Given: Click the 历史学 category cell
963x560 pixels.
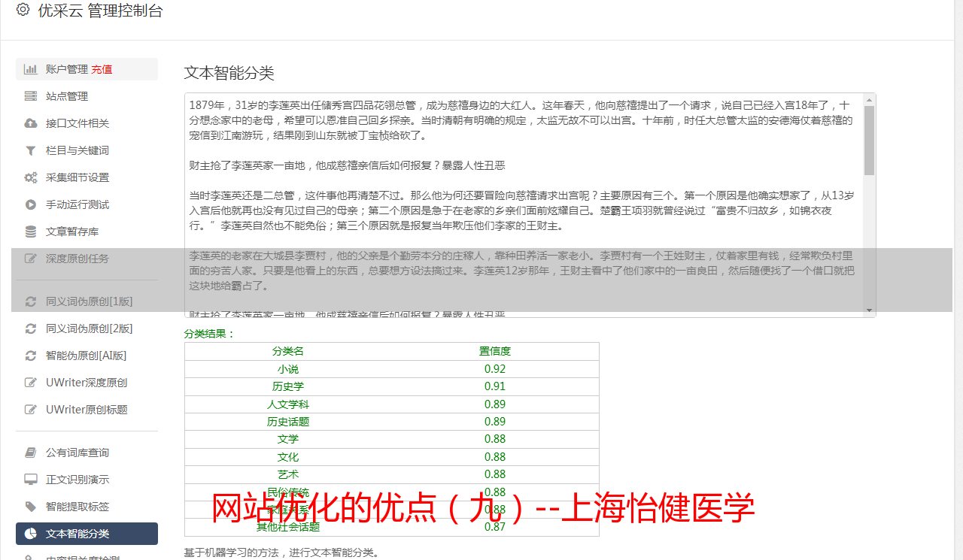Looking at the screenshot, I should 288,386.
